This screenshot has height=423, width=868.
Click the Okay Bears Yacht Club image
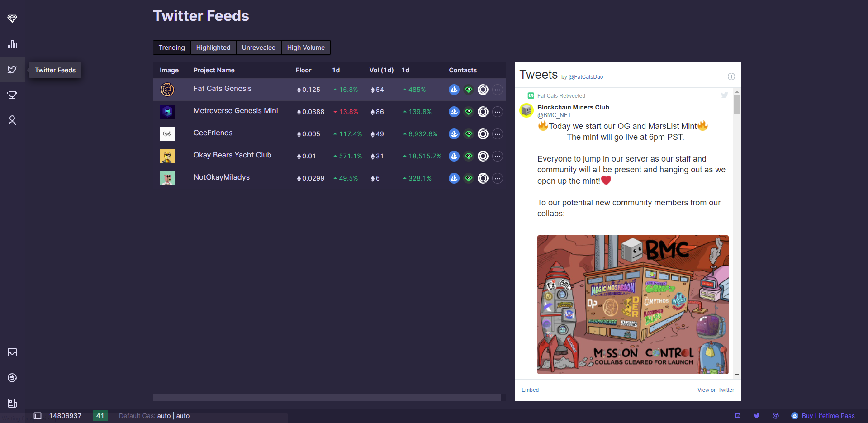[x=167, y=156]
